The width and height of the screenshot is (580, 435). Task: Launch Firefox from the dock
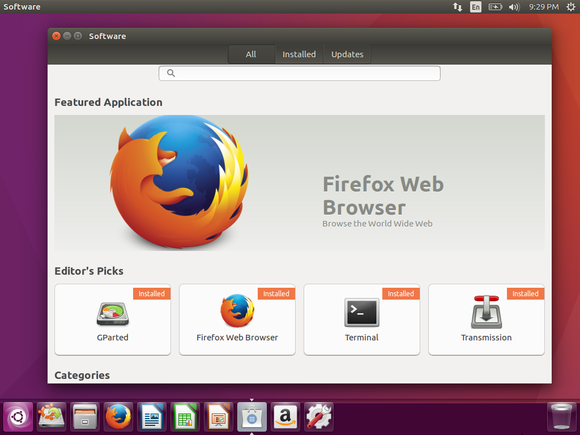(x=118, y=417)
